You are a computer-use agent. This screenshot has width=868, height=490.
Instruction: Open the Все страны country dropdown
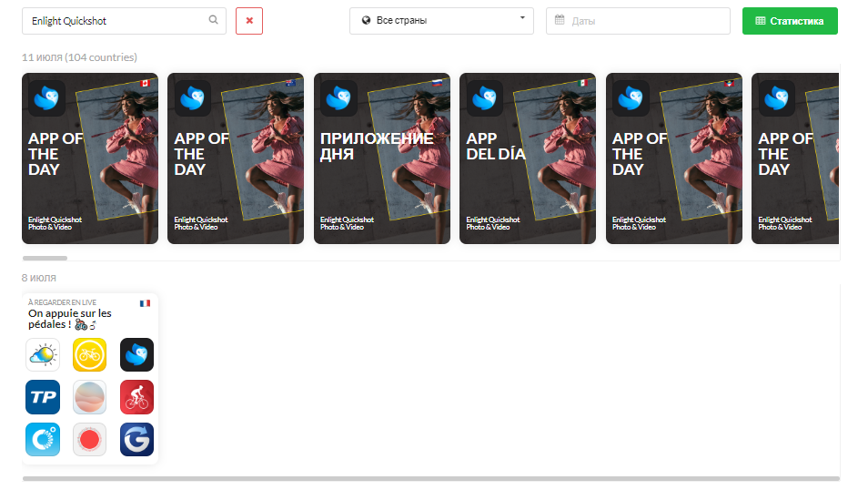click(x=440, y=21)
